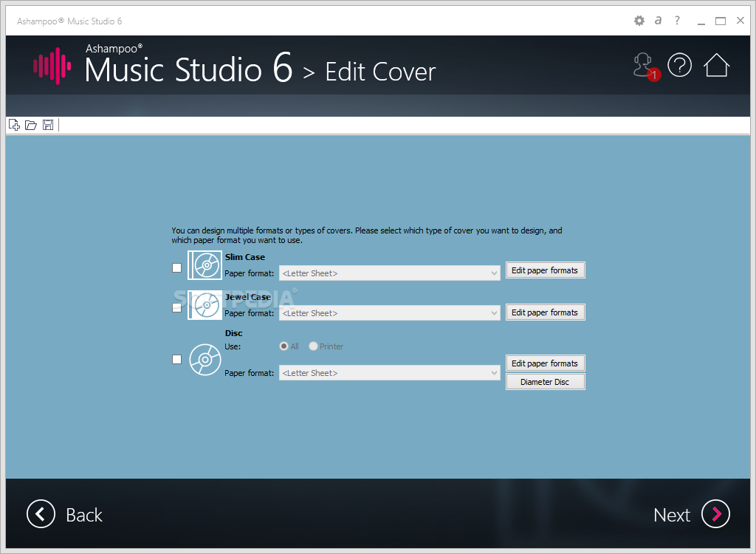The image size is (756, 554).
Task: Open a cover file using the folder icon
Action: 31,125
